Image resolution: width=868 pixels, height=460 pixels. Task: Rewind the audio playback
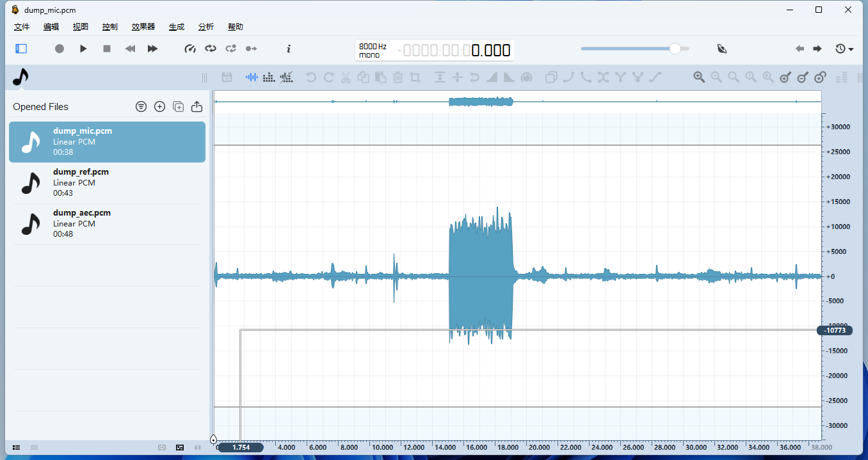130,49
